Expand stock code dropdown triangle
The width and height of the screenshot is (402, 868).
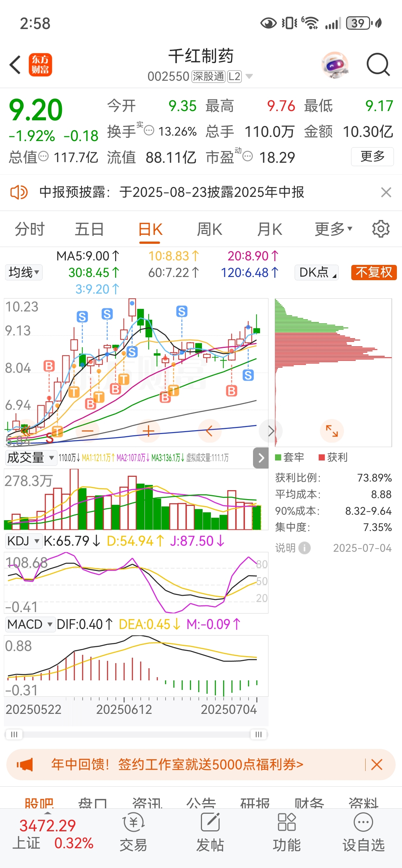click(249, 77)
